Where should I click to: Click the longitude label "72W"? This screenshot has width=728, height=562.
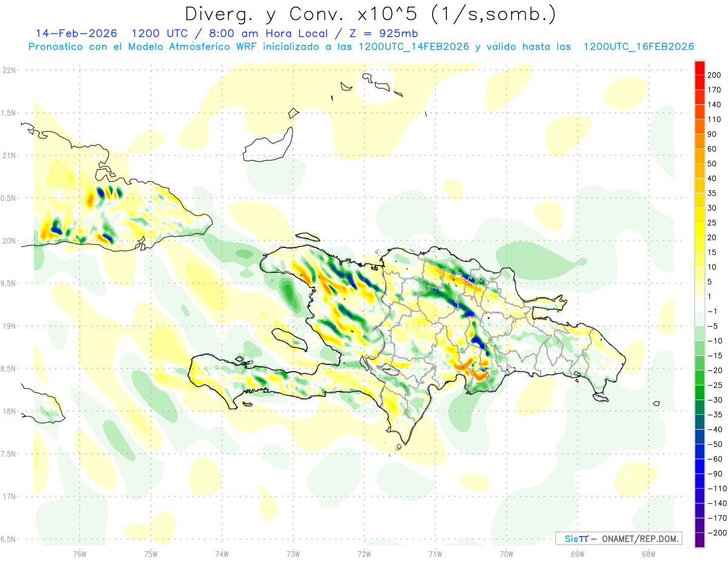click(x=364, y=553)
